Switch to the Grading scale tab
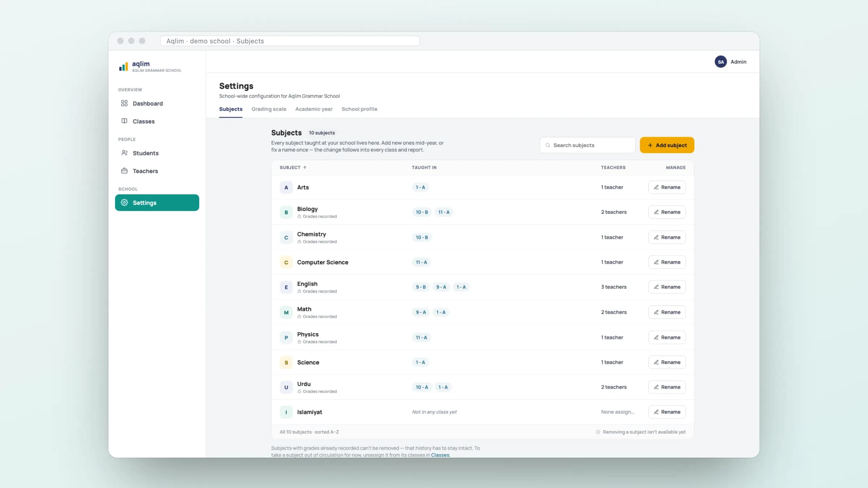This screenshot has height=488, width=868. (x=269, y=109)
